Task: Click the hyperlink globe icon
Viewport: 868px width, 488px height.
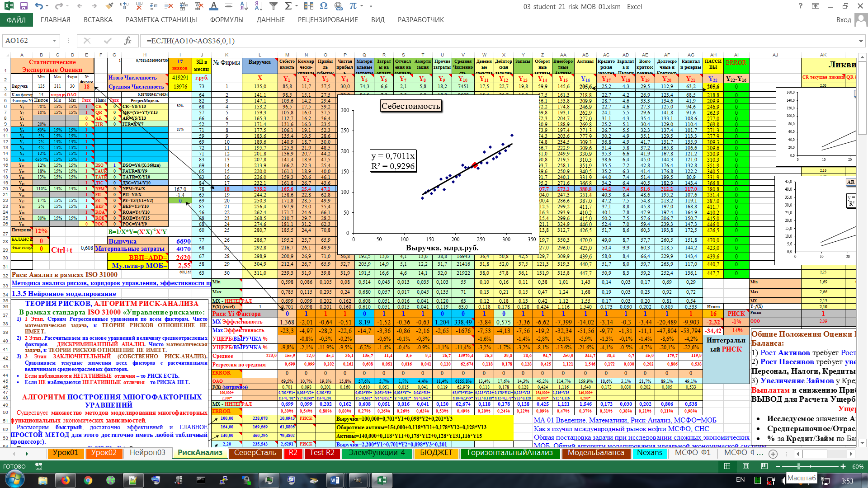Action: coord(339,6)
